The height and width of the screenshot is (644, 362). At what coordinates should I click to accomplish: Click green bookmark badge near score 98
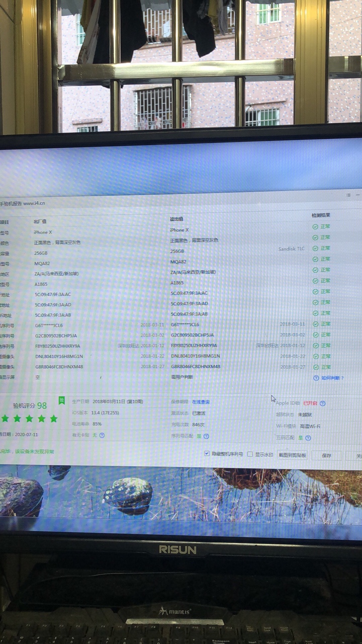pyautogui.click(x=62, y=400)
